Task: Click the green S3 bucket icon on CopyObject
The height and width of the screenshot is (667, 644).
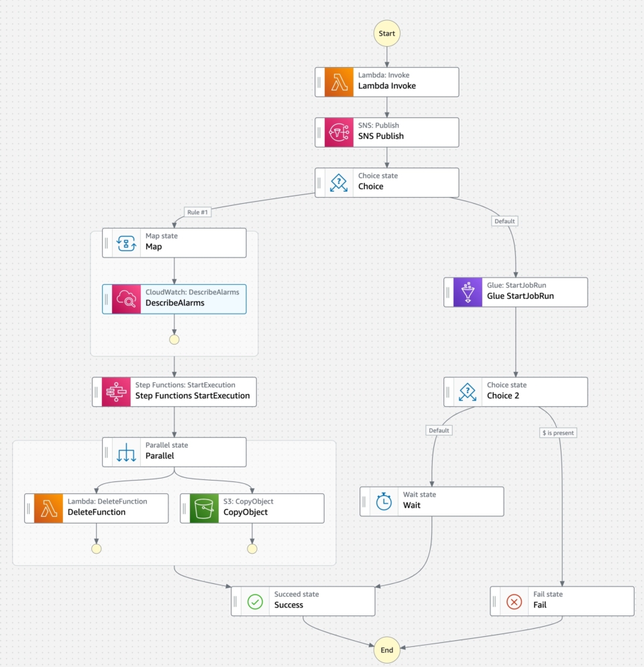Action: (x=205, y=508)
